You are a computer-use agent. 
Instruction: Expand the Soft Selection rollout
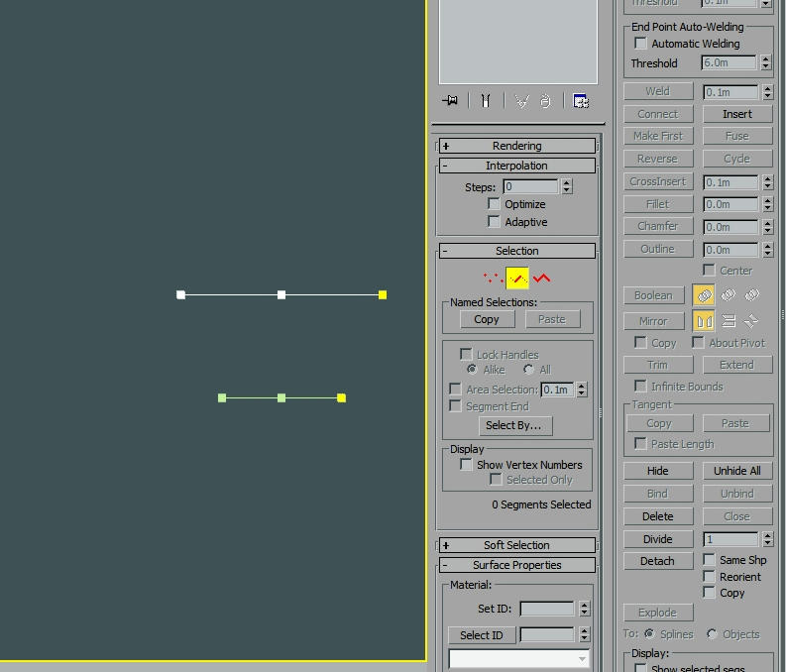pos(517,545)
